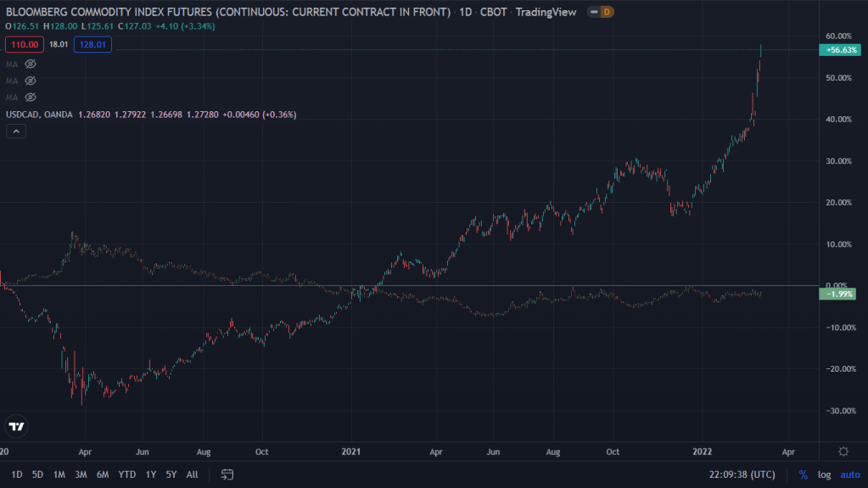The width and height of the screenshot is (868, 488).
Task: Click the red 110.00 sell price button
Action: click(23, 45)
